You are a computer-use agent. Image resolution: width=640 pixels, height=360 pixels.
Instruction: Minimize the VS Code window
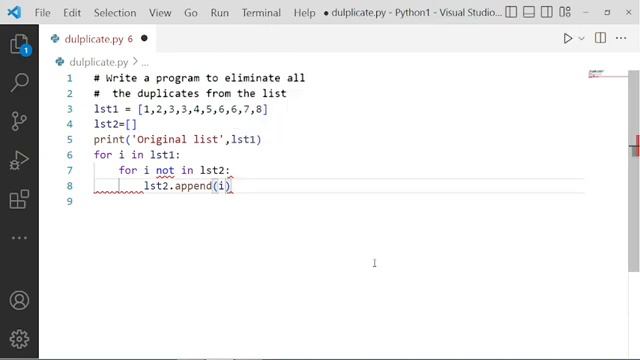pos(586,13)
